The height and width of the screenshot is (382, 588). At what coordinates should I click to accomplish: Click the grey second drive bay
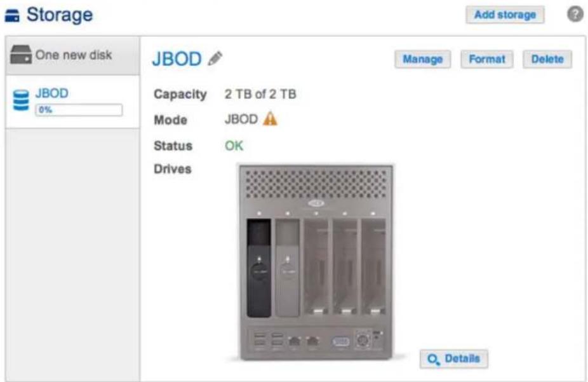[288, 268]
